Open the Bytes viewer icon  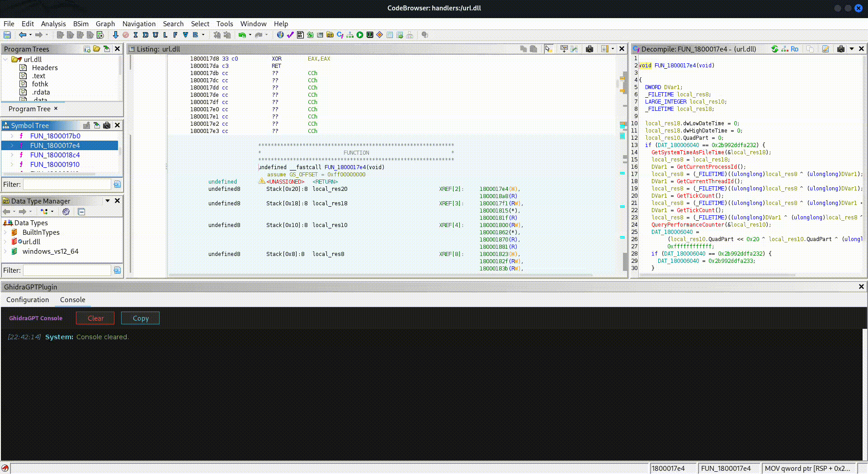pyautogui.click(x=300, y=35)
